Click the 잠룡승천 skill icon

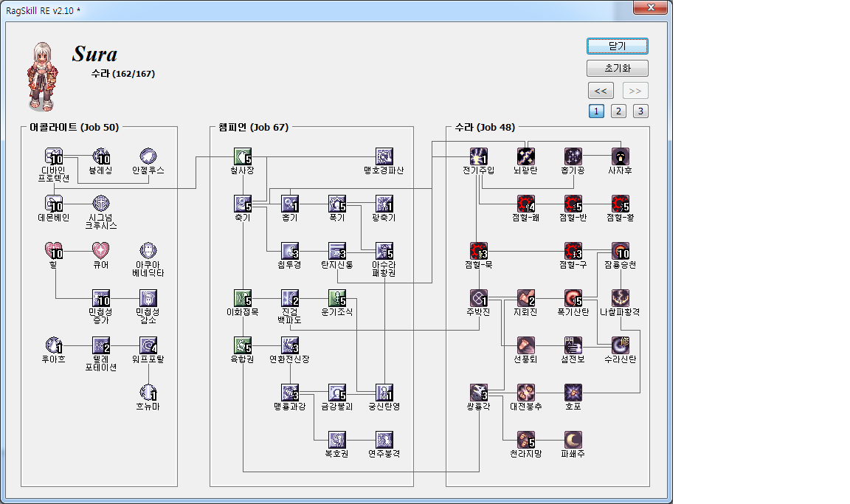[x=620, y=251]
